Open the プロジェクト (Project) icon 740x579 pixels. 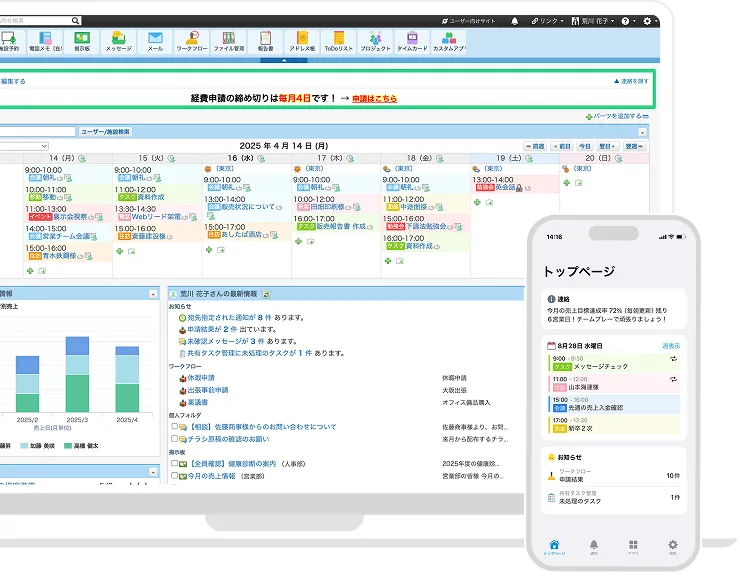pyautogui.click(x=374, y=41)
